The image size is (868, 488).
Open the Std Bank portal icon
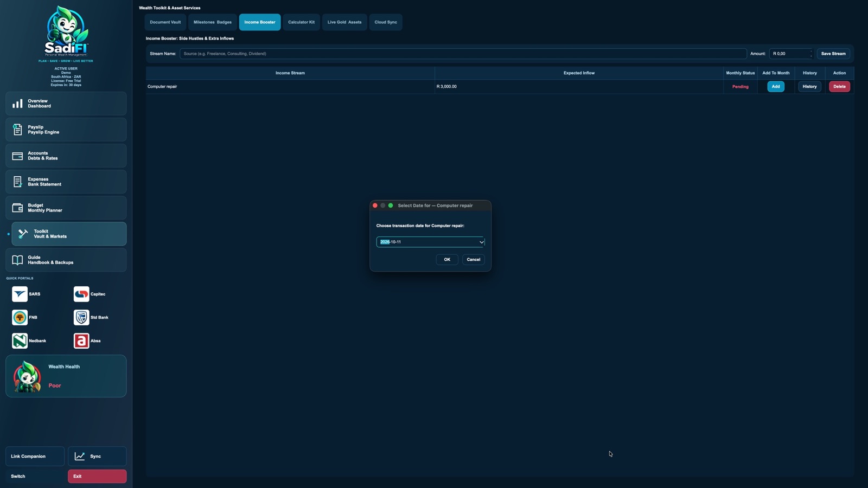(x=81, y=317)
